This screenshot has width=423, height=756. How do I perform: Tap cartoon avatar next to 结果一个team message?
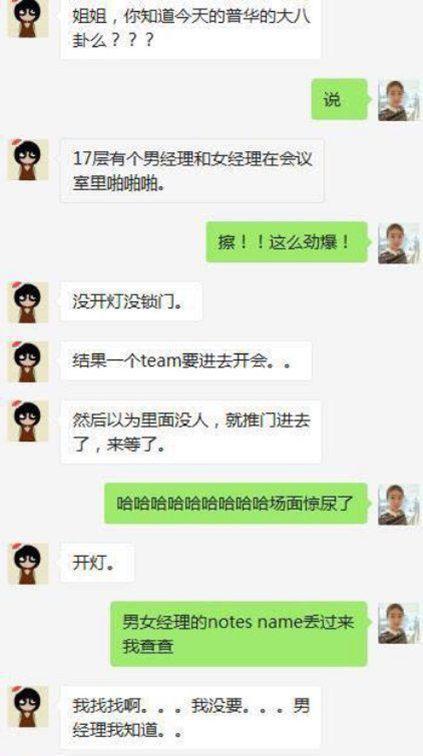(x=28, y=361)
